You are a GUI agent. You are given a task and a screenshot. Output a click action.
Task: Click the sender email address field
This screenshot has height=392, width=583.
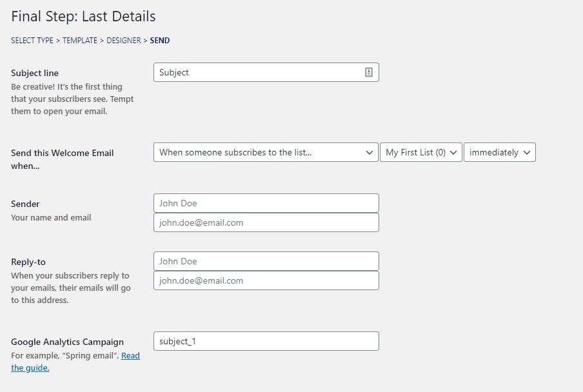pos(266,222)
